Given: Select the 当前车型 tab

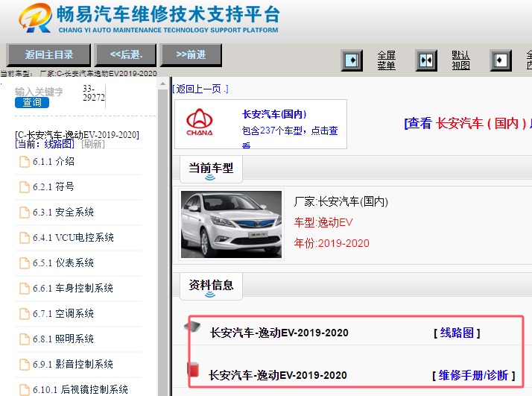Looking at the screenshot, I should pyautogui.click(x=211, y=169).
